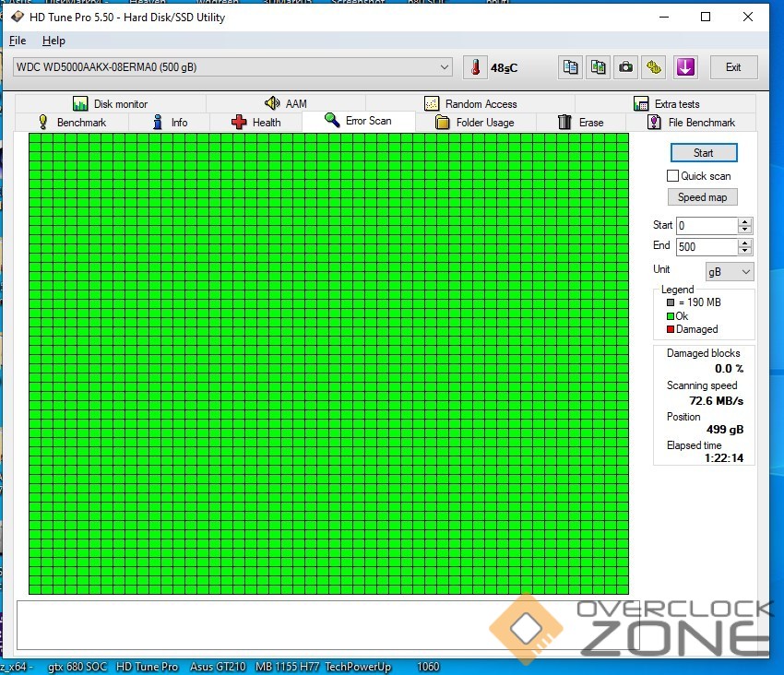Increase the End value with up arrow
This screenshot has width=784, height=675.
tap(745, 243)
